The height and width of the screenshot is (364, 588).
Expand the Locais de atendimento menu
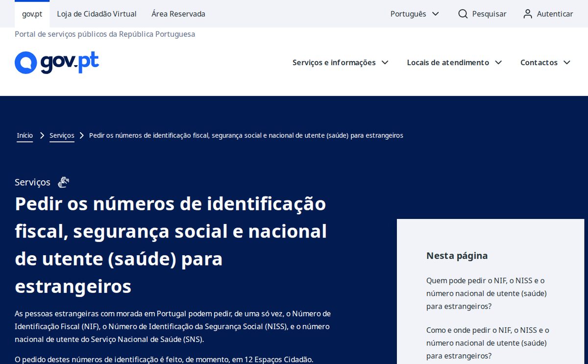click(x=455, y=62)
